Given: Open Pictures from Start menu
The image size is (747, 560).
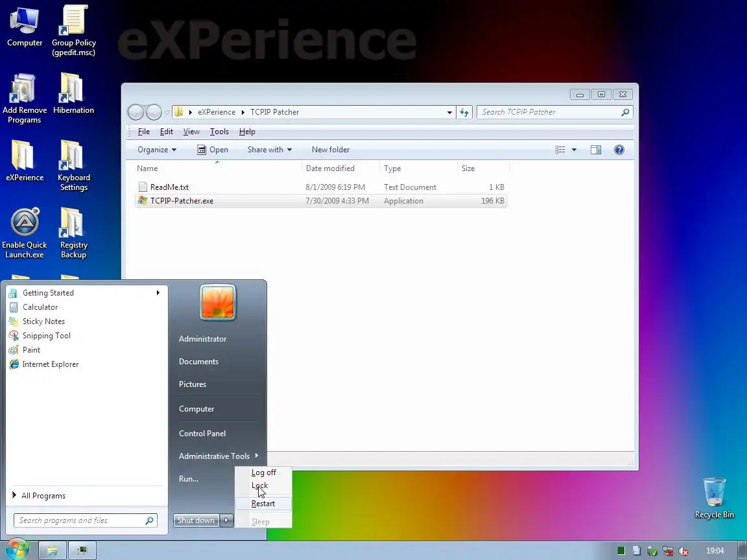Looking at the screenshot, I should pos(193,384).
